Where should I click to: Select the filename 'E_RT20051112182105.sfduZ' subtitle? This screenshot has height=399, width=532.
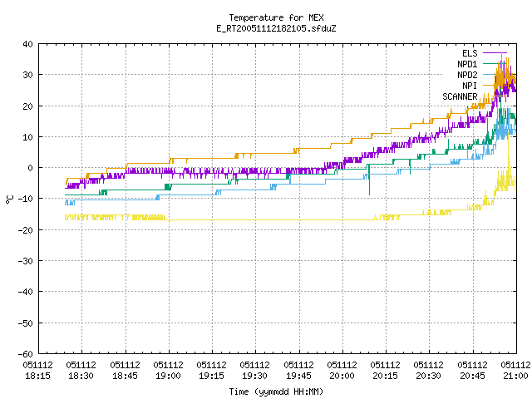pos(276,28)
